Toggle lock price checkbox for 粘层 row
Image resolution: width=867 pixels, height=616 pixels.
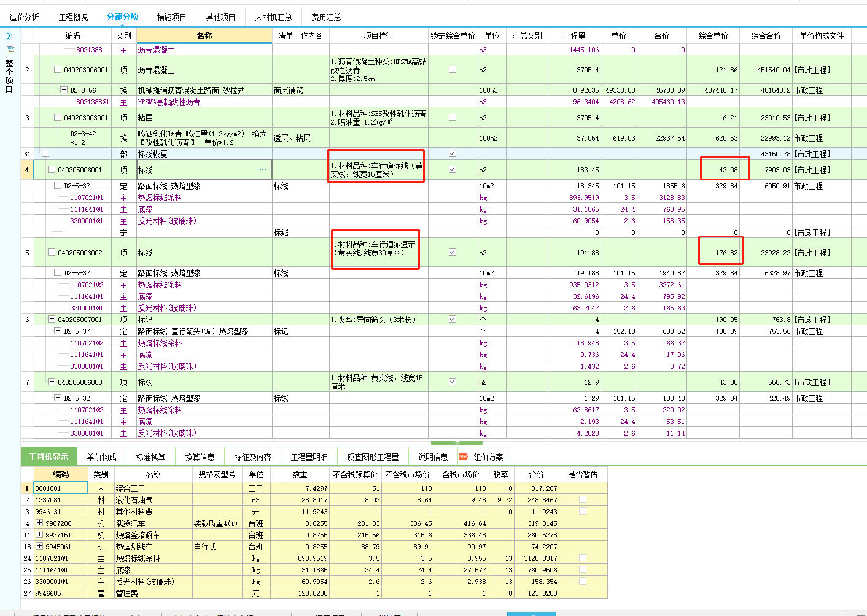pos(453,117)
